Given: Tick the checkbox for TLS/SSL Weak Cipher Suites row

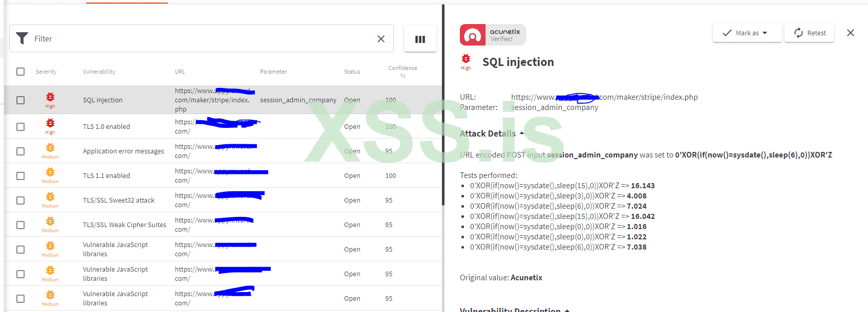Looking at the screenshot, I should (x=20, y=225).
